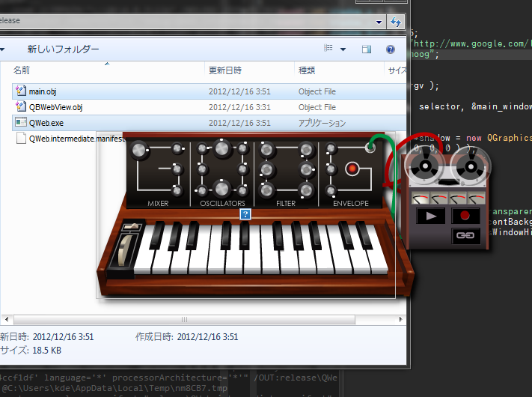Image resolution: width=532 pixels, height=397 pixels.
Task: Click the horizontal scrollbar thumb in file list
Action: [184, 319]
